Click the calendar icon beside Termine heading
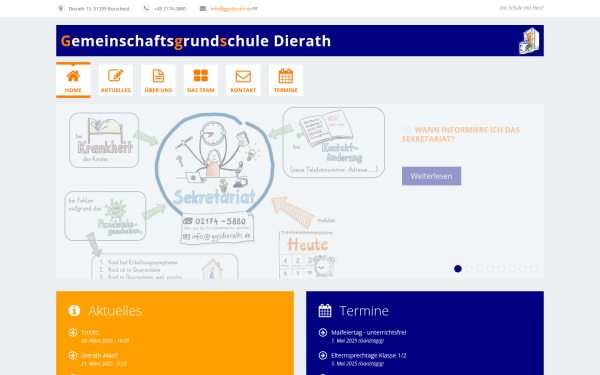 325,310
